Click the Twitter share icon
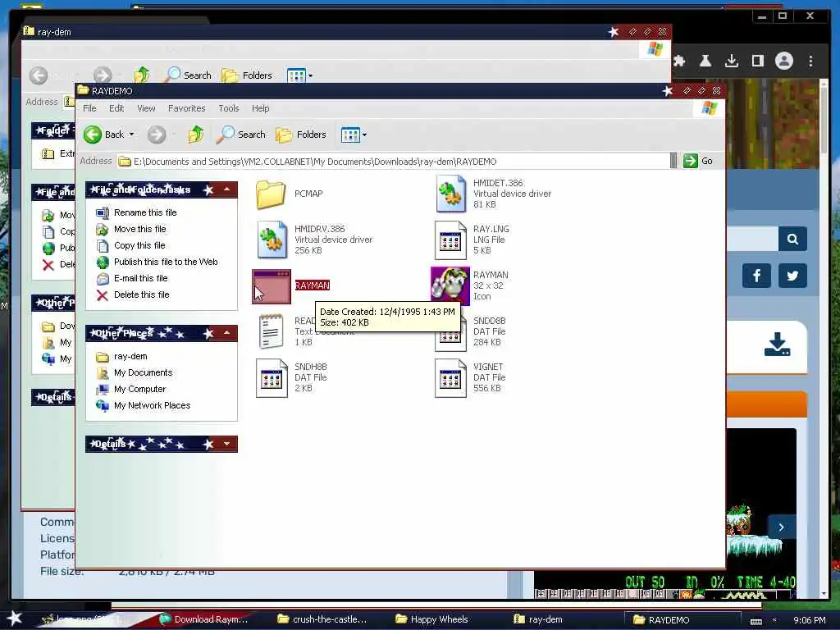 tap(793, 276)
